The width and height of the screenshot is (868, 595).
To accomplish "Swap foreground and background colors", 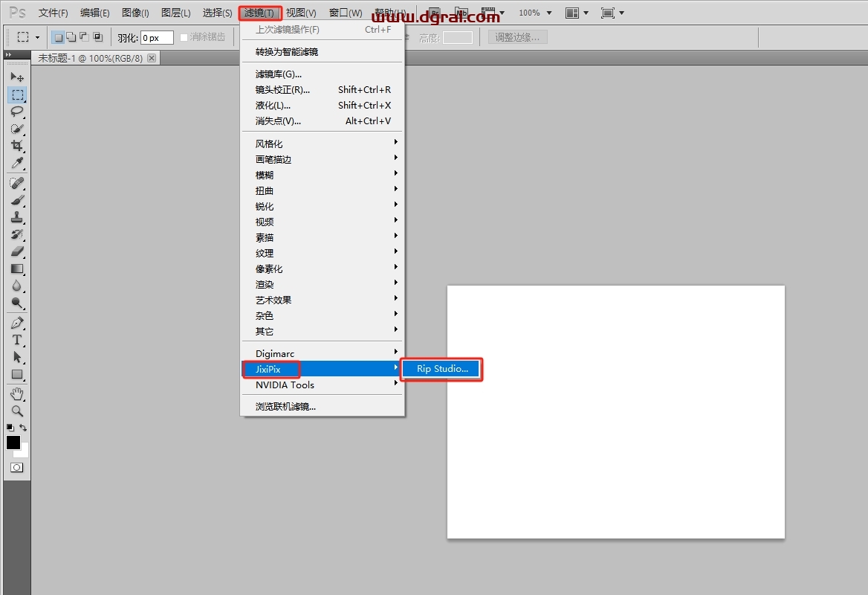I will pyautogui.click(x=23, y=428).
